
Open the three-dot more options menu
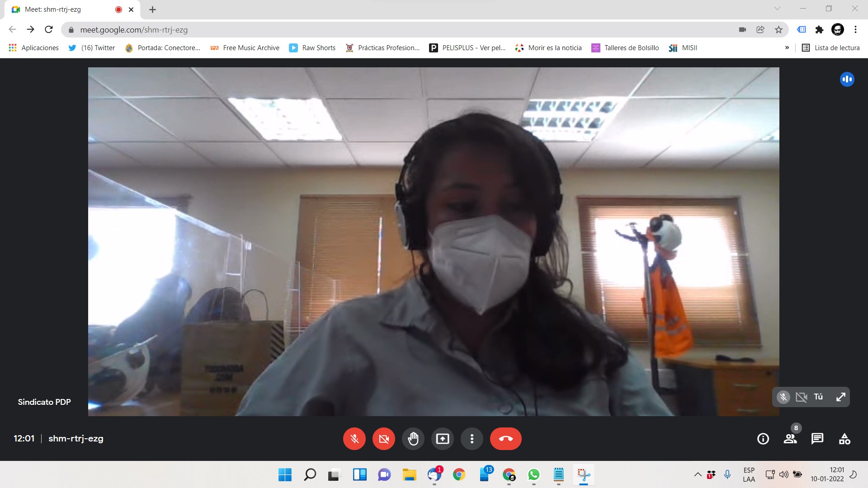pos(472,439)
